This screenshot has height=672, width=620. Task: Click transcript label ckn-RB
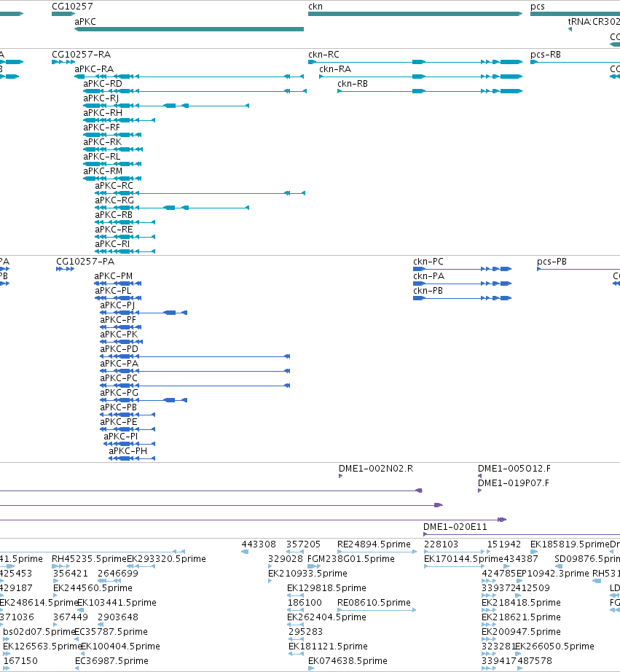(x=352, y=84)
